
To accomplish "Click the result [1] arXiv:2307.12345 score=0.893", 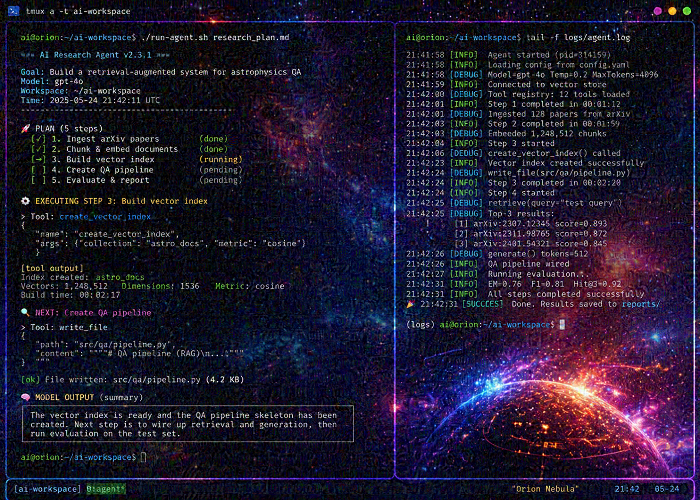I will point(531,223).
